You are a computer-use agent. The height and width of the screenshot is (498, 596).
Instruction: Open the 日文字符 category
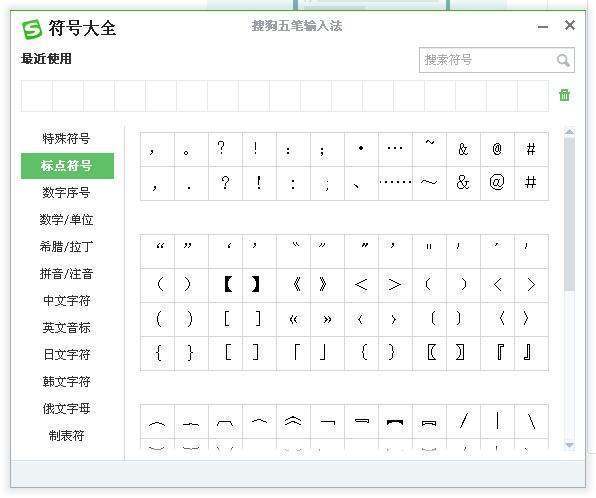(66, 354)
